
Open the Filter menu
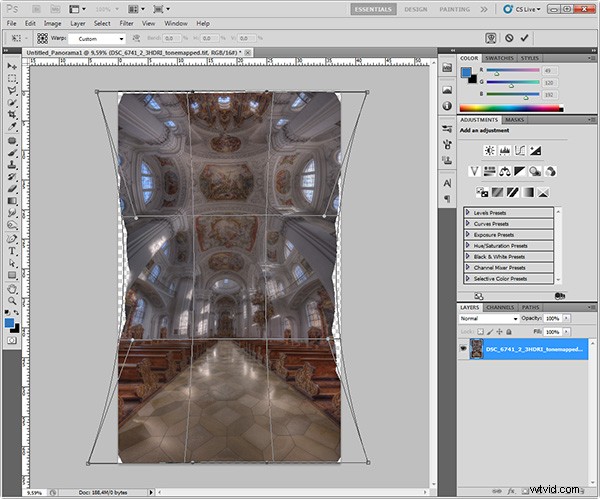coord(126,23)
